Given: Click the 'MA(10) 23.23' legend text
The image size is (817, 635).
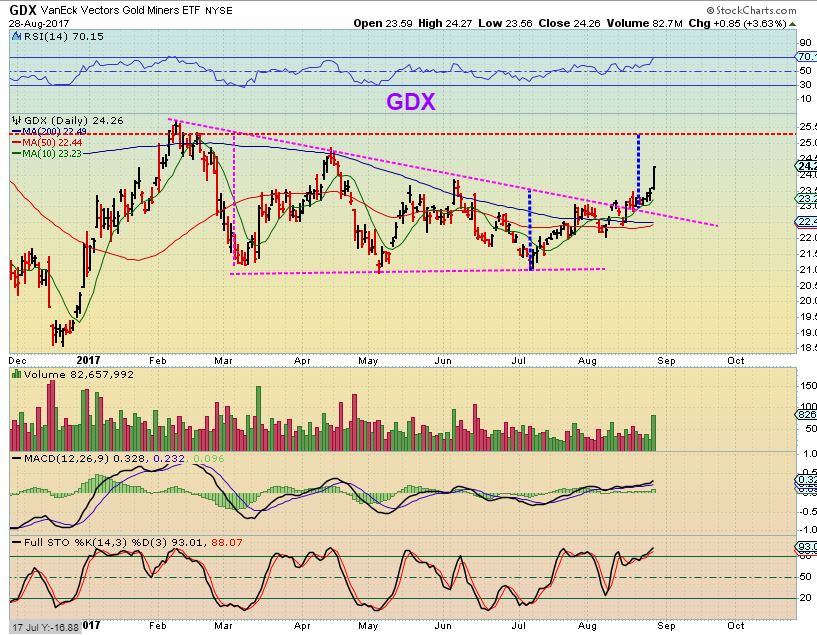Looking at the screenshot, I should (x=52, y=154).
